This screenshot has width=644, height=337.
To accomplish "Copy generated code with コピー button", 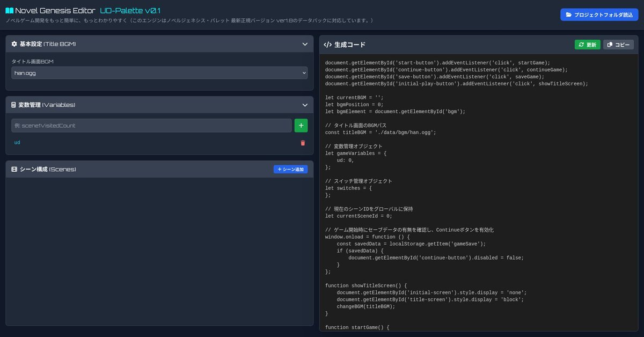I will (x=618, y=45).
